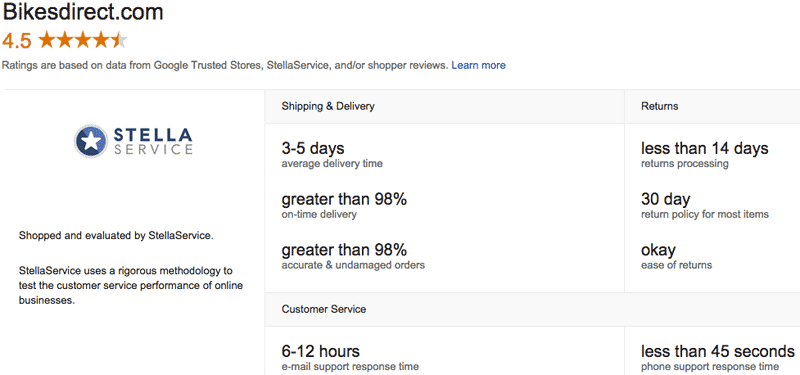Click 'Shopped and evaluated by StellaService' text
Image resolution: width=800 pixels, height=375 pixels.
115,236
